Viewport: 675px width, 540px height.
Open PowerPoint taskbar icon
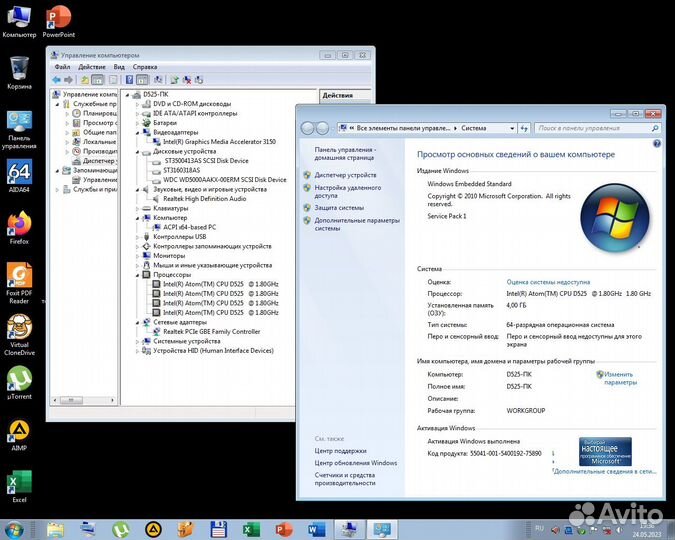[284, 530]
